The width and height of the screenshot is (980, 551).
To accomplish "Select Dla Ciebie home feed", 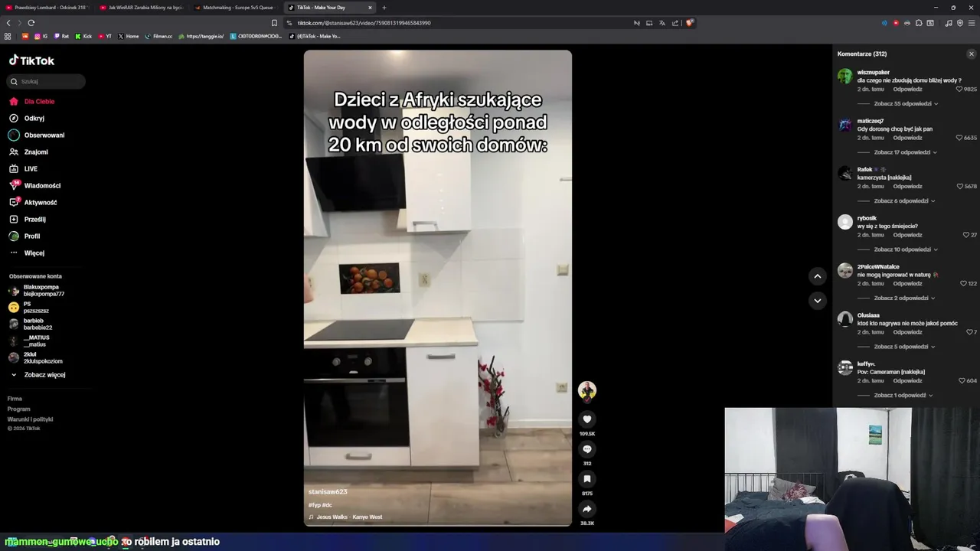I will 31,102.
